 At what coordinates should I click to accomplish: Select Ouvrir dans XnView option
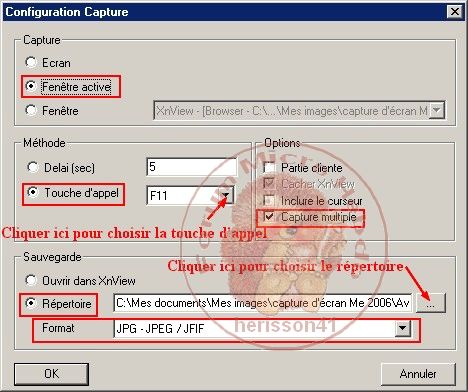point(31,280)
